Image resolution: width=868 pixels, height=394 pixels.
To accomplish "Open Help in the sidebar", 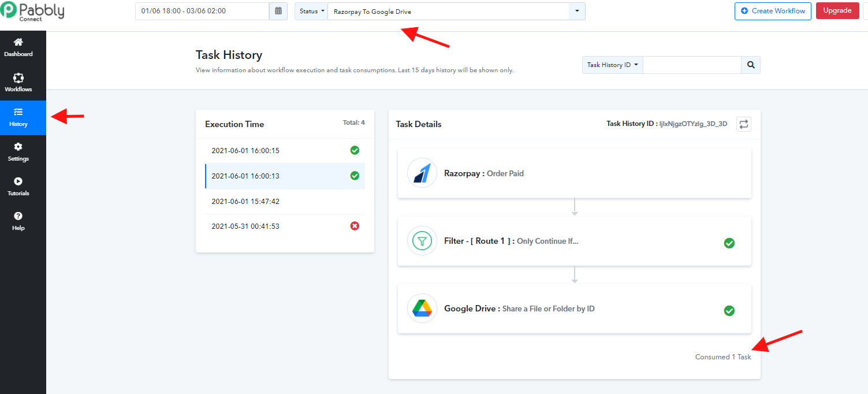I will pyautogui.click(x=18, y=221).
